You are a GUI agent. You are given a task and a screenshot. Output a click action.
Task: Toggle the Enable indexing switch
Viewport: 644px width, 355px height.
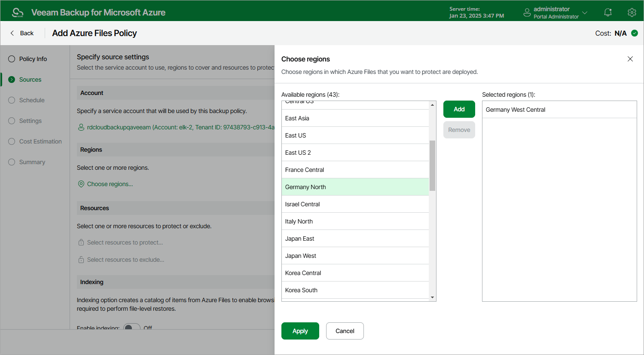132,327
